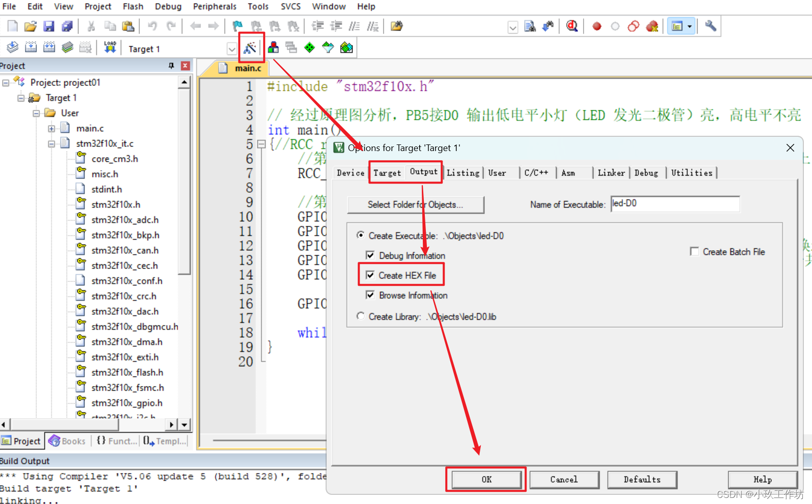Click the Project panel vertical scrollbar down arrow
The width and height of the screenshot is (812, 504).
coord(184,424)
